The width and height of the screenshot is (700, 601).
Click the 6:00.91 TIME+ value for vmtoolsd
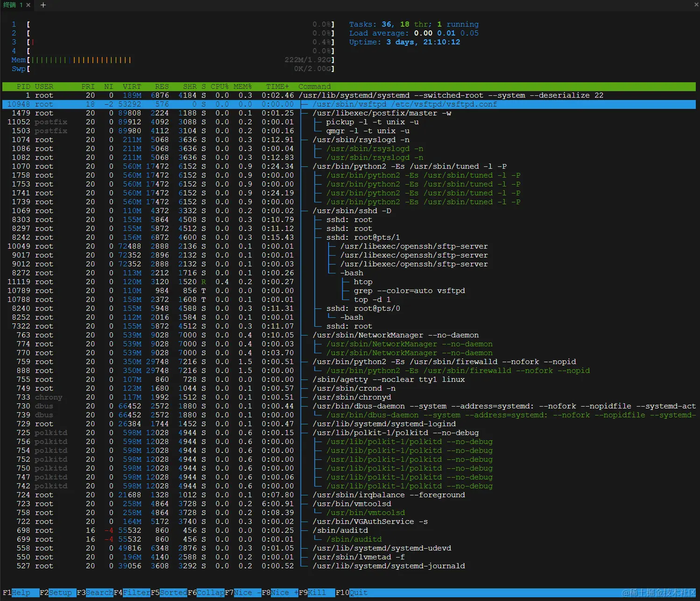(x=277, y=504)
